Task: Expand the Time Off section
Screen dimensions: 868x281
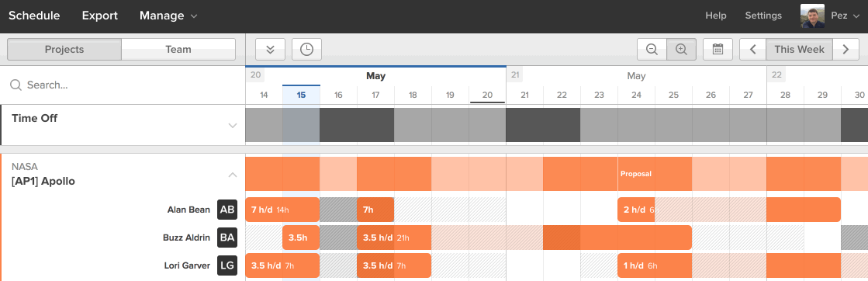Action: click(x=233, y=125)
